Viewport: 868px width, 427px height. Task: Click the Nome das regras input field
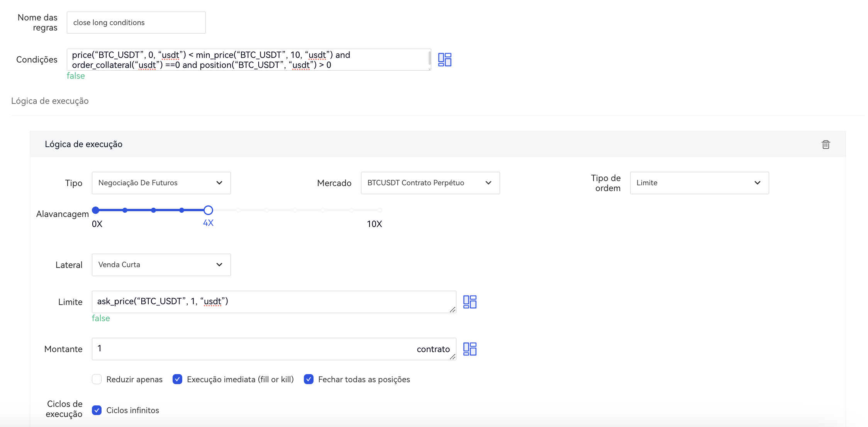pos(136,23)
